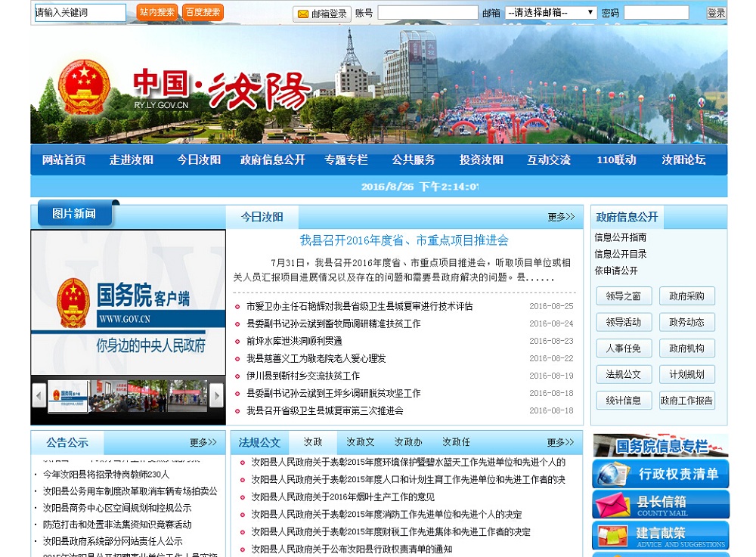Switch to the 汝政 tab
This screenshot has width=756, height=557.
point(312,442)
